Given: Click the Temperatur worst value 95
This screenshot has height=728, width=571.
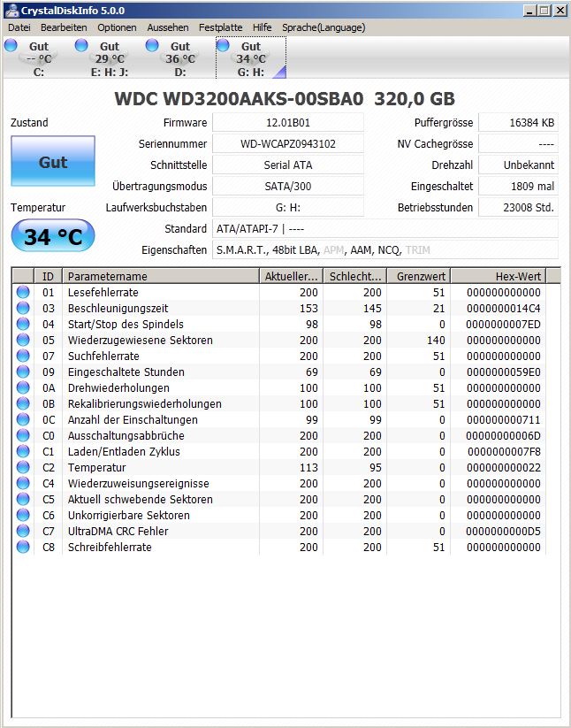Looking at the screenshot, I should tap(376, 468).
